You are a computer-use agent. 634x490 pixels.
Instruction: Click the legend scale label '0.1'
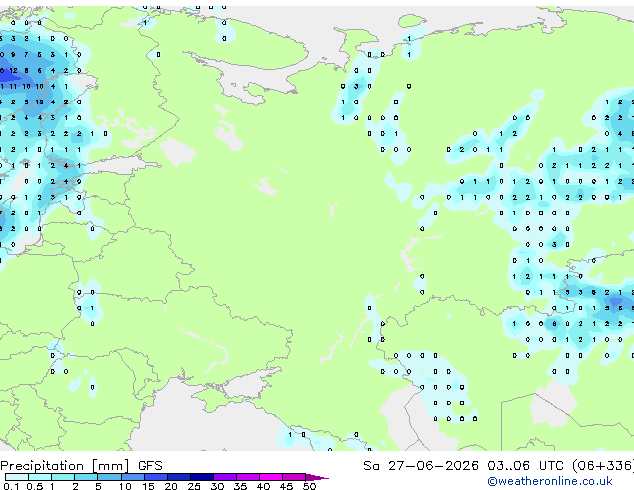click(x=11, y=486)
